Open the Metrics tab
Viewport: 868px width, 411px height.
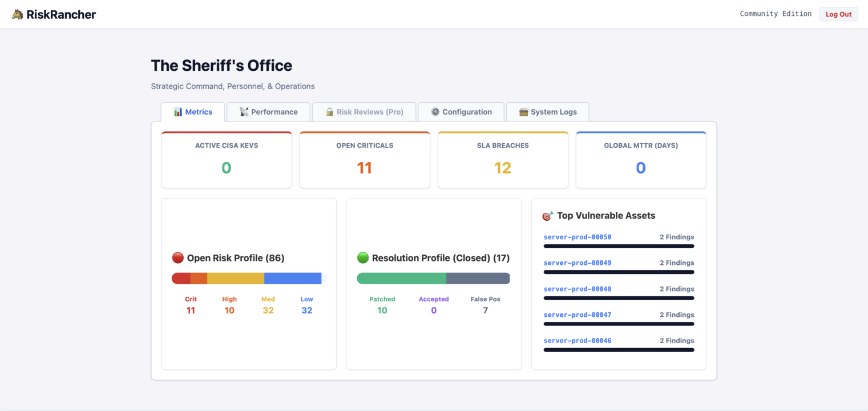pyautogui.click(x=193, y=112)
